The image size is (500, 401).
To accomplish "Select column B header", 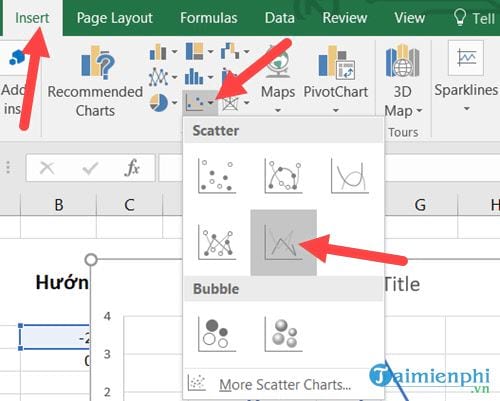I will (x=59, y=205).
